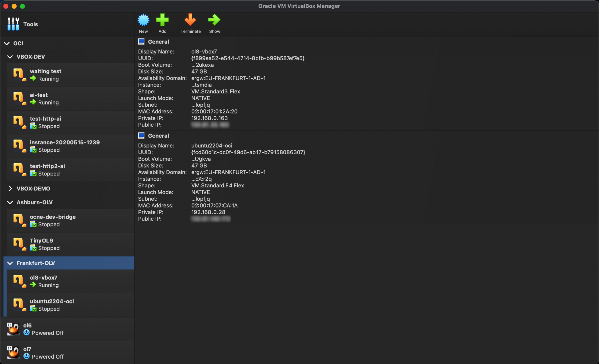Click the Tools icon in the sidebar
This screenshot has height=364, width=599.
13,24
